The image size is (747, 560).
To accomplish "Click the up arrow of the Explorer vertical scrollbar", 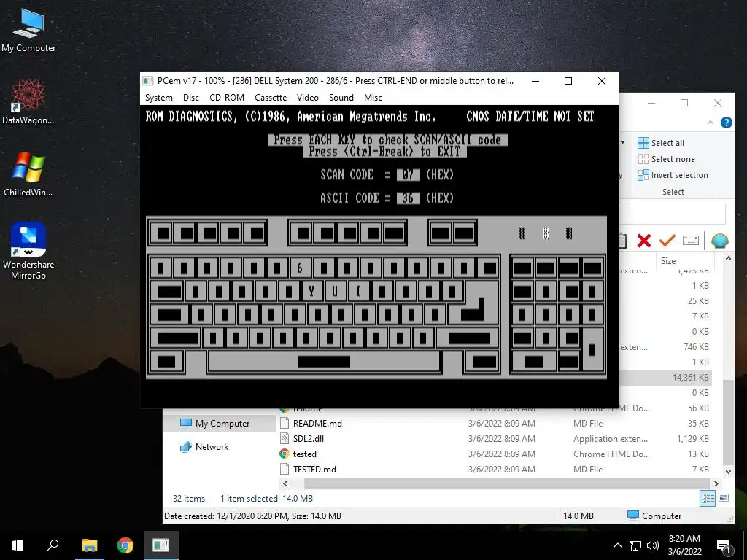I will [728, 259].
